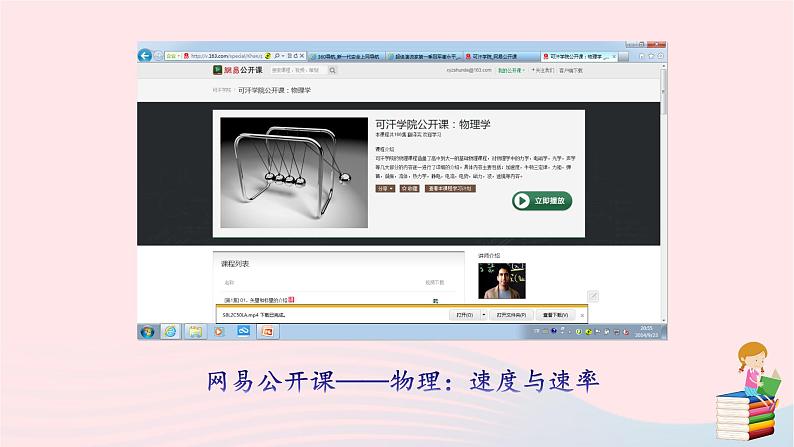Switch to the 360导航 browser tab

coord(346,57)
